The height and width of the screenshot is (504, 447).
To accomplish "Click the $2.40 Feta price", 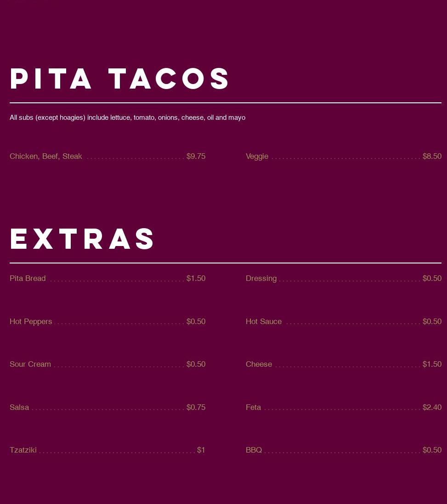I will (432, 407).
